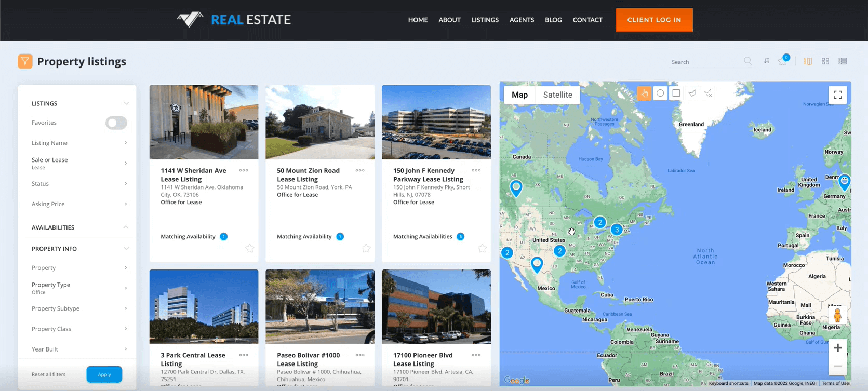The height and width of the screenshot is (391, 868).
Task: Open the 3 Park Central listing photo
Action: click(x=204, y=306)
